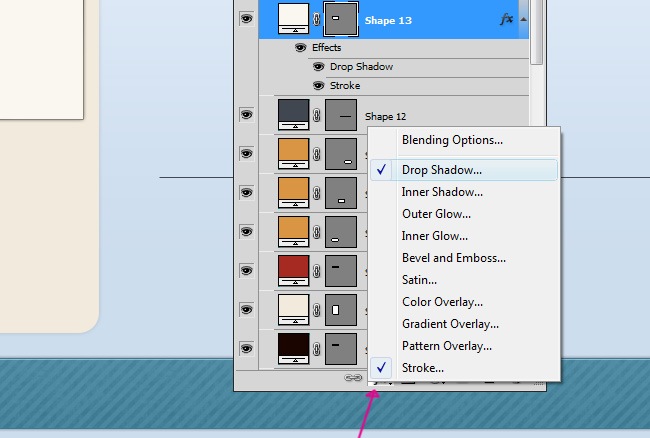Click the chain link icon on Shape 12
The width and height of the screenshot is (650, 438).
pos(317,115)
